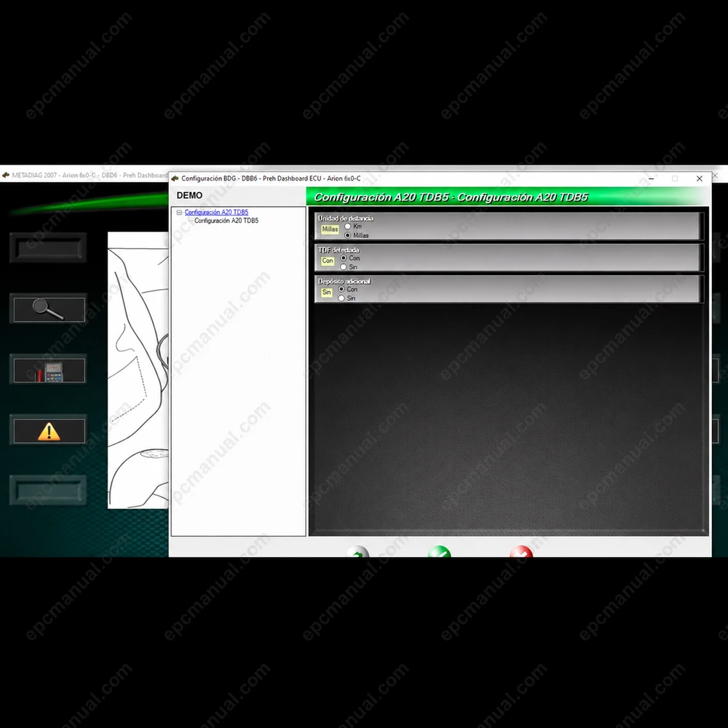Select Con for Depósito adicional
The image size is (728, 728).
[x=341, y=289]
